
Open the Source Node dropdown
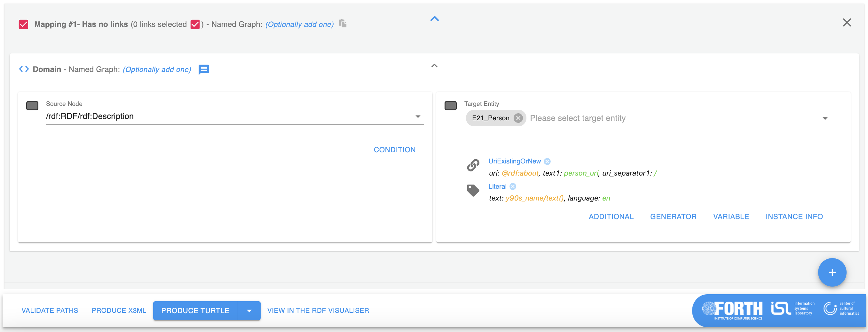click(x=417, y=117)
